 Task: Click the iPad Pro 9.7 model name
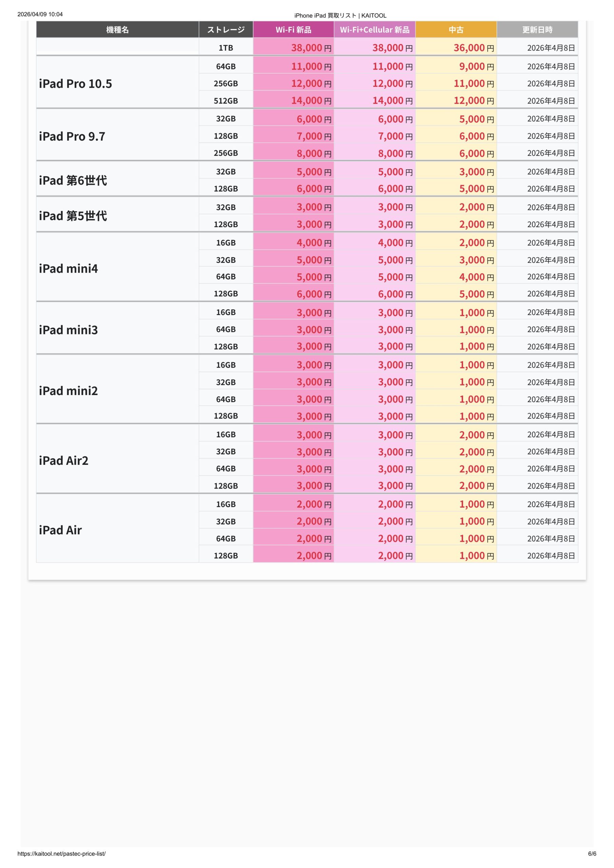[x=72, y=136]
